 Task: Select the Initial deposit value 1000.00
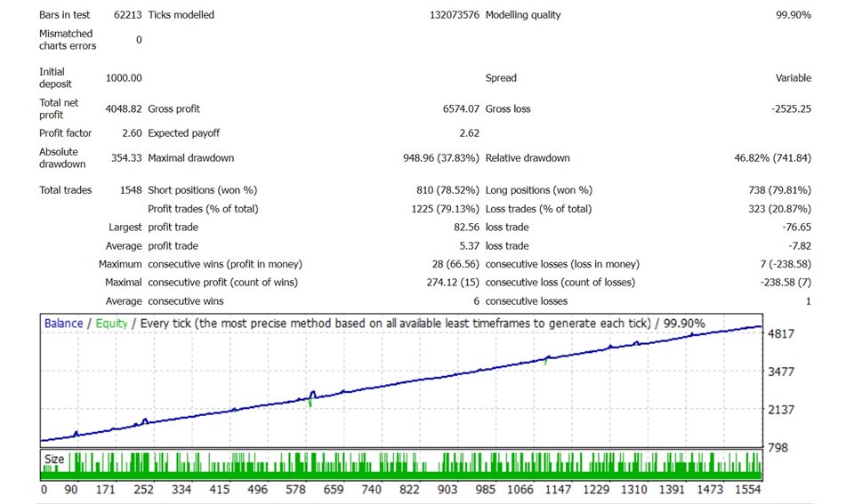coord(124,78)
